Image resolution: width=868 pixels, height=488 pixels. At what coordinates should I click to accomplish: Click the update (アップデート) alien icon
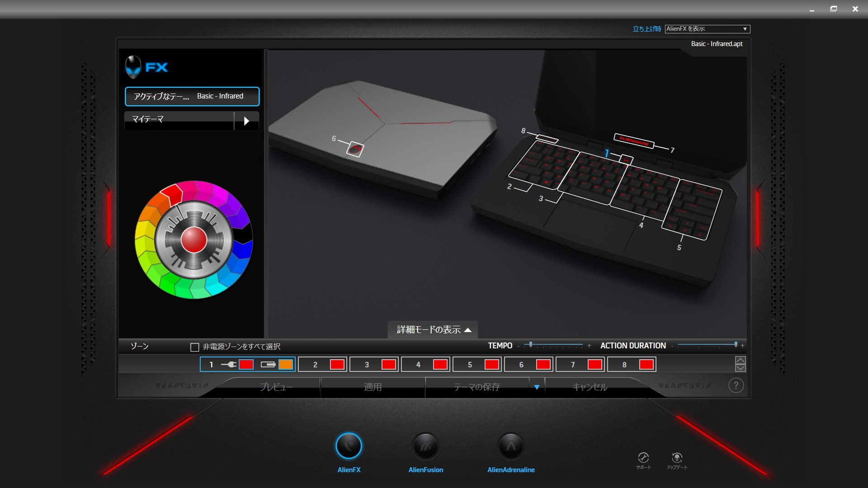677,458
